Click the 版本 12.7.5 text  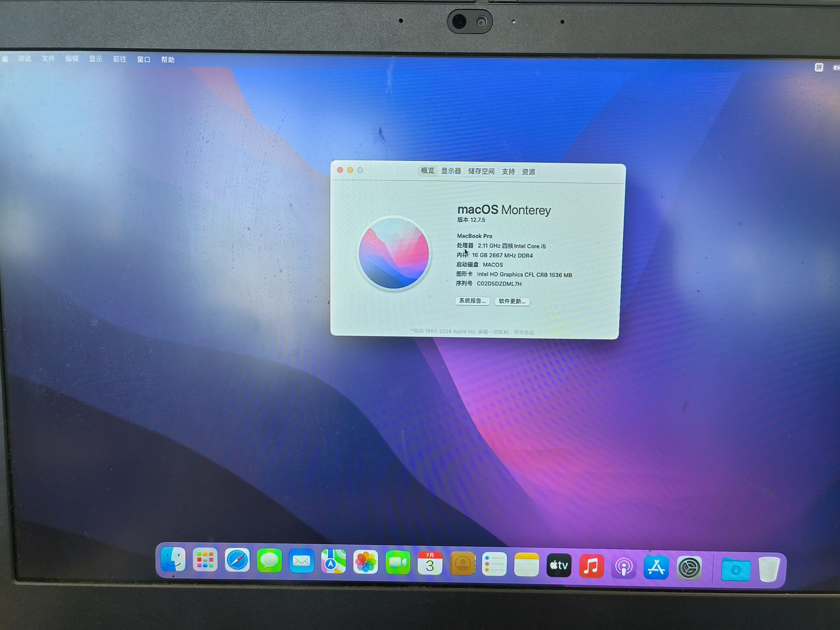[471, 220]
